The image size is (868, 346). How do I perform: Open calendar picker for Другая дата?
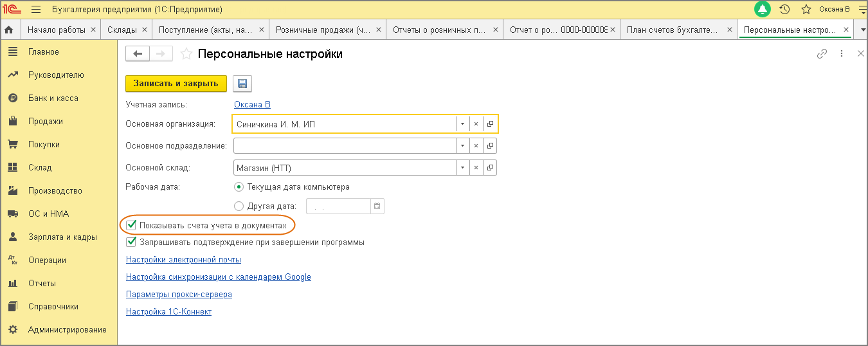tap(377, 206)
